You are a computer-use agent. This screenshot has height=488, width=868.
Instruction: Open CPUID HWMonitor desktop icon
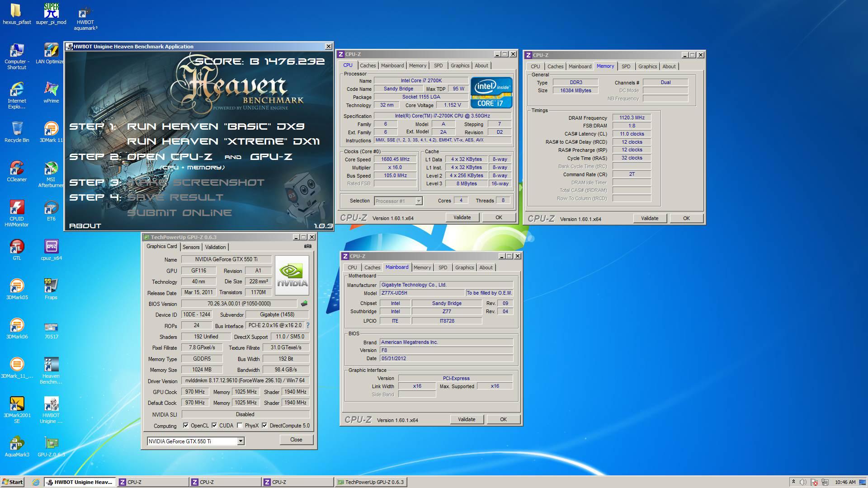tap(17, 213)
